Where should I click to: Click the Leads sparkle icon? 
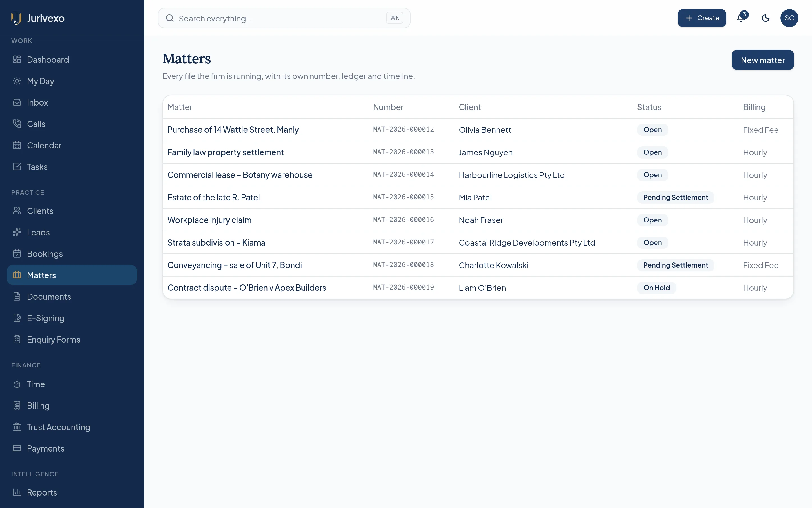click(17, 232)
